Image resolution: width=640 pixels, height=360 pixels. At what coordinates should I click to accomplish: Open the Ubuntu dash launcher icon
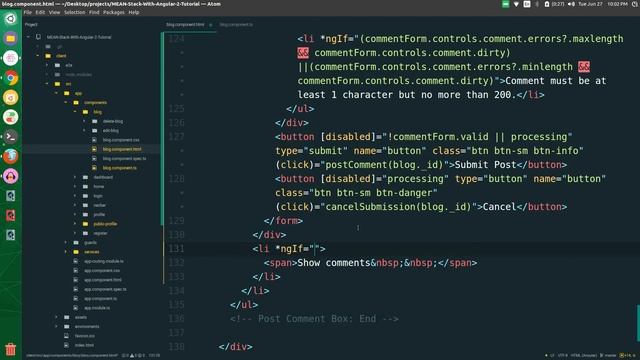[11, 19]
